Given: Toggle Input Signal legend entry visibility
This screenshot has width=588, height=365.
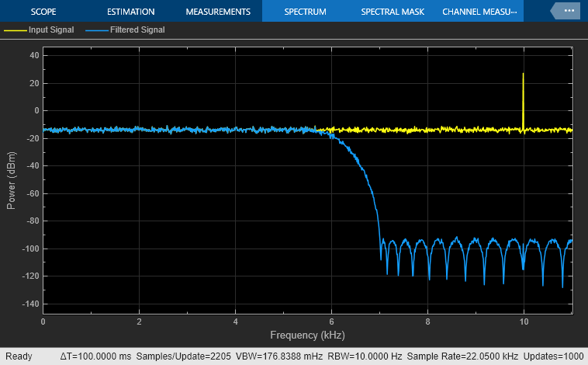Looking at the screenshot, I should point(48,30).
